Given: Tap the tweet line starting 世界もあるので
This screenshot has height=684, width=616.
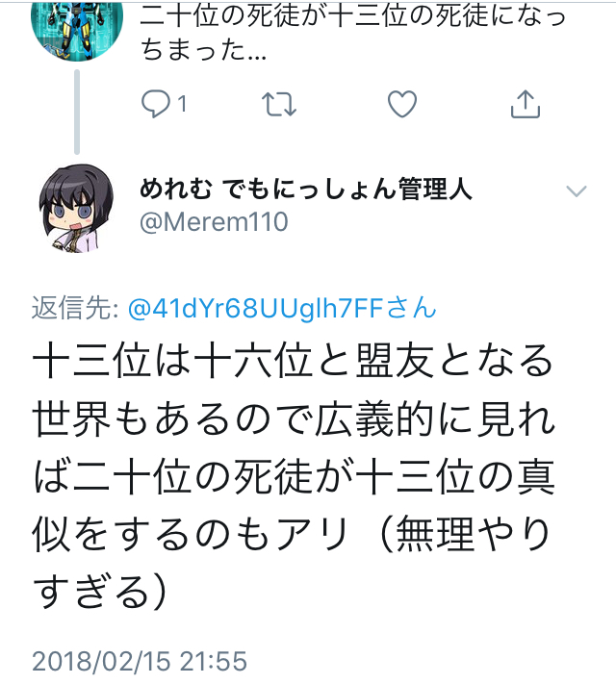Looking at the screenshot, I should pos(294,418).
